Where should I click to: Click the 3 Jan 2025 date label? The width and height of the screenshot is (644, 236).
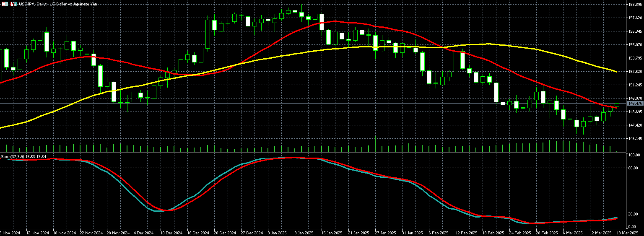pos(277,233)
